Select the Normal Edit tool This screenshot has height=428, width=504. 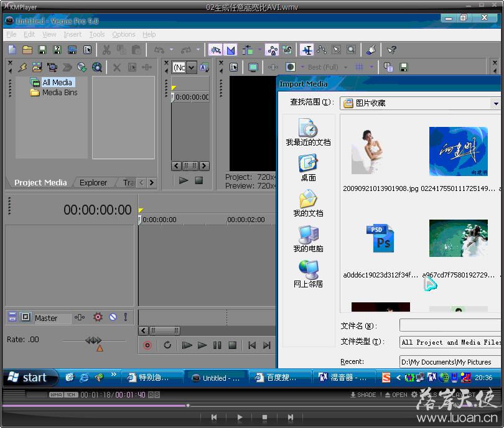coord(307,50)
